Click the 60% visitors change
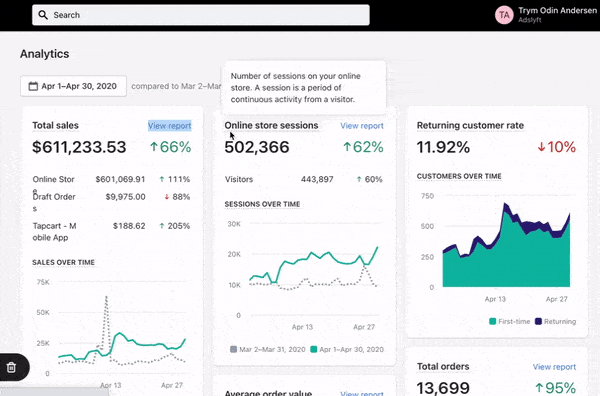Viewport: 600px width, 396px height. 369,179
